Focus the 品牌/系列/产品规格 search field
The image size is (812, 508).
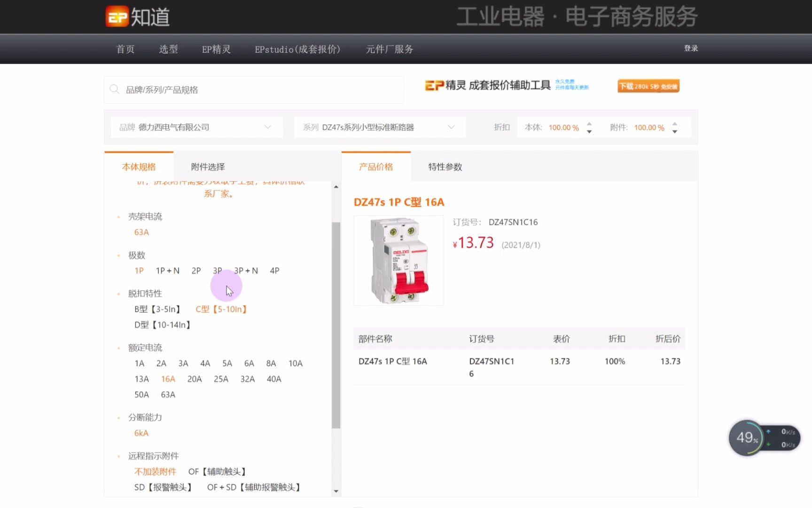pos(254,89)
